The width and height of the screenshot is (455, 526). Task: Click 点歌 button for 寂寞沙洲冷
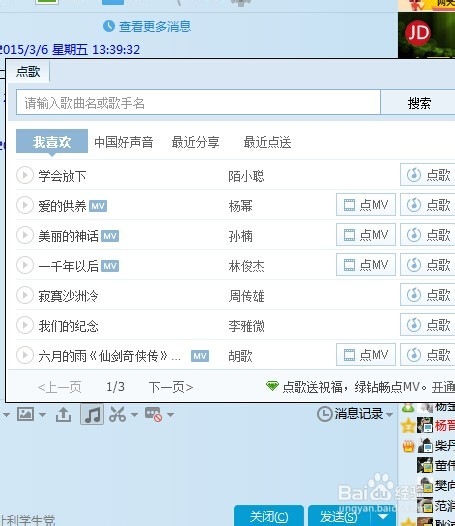click(x=427, y=295)
